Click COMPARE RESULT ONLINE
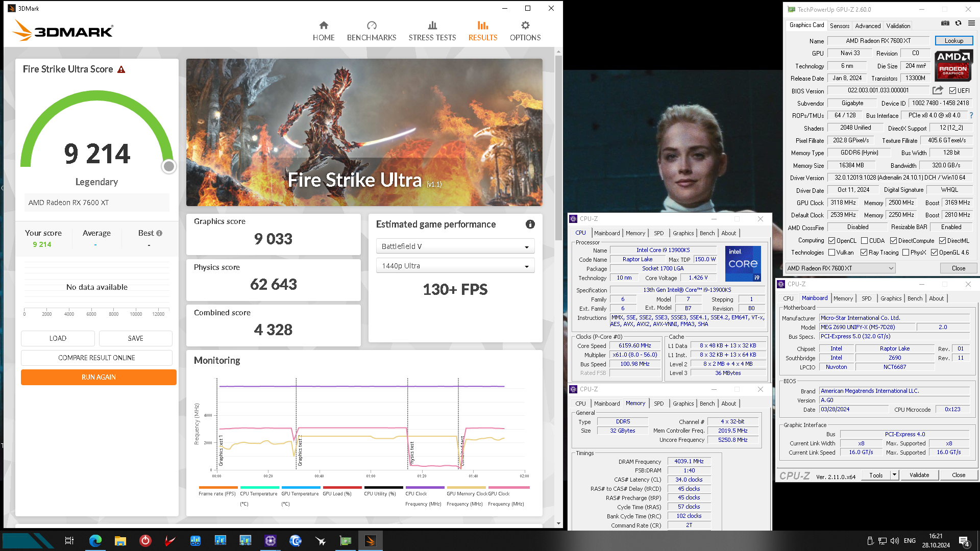This screenshot has width=980, height=551. pyautogui.click(x=96, y=358)
